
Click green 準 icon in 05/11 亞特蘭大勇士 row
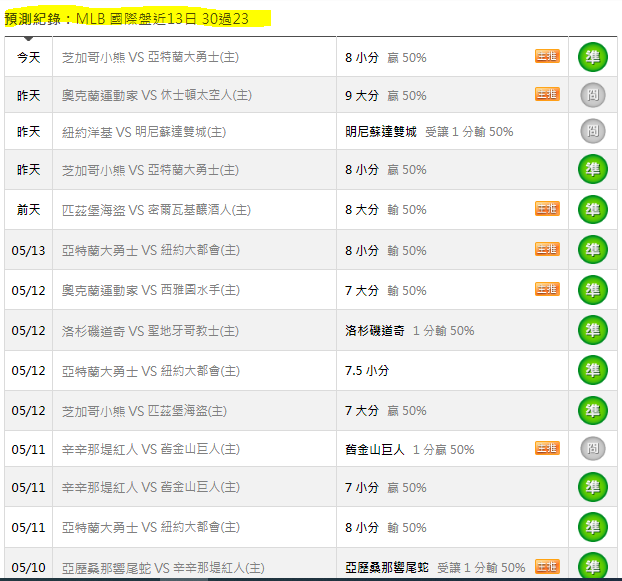click(593, 527)
